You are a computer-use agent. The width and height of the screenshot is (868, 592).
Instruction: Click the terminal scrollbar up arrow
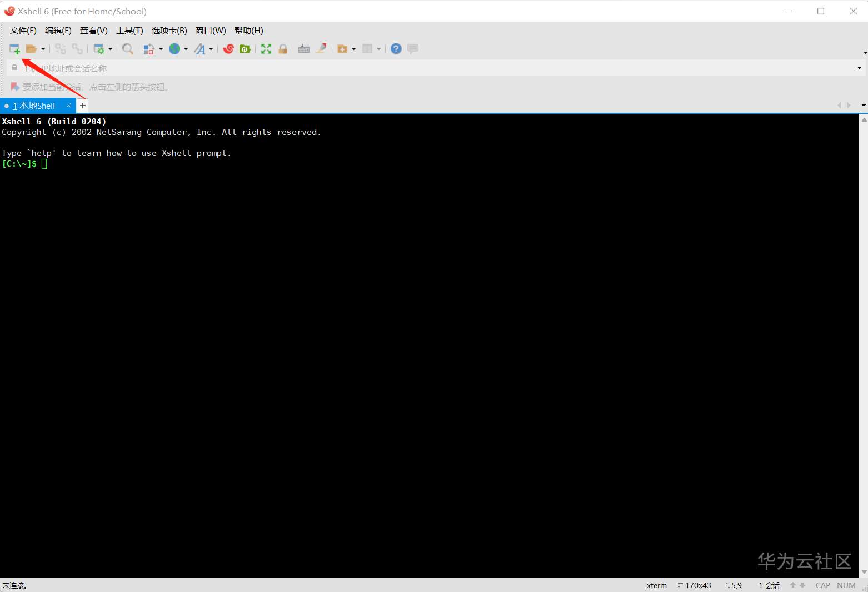tap(864, 119)
